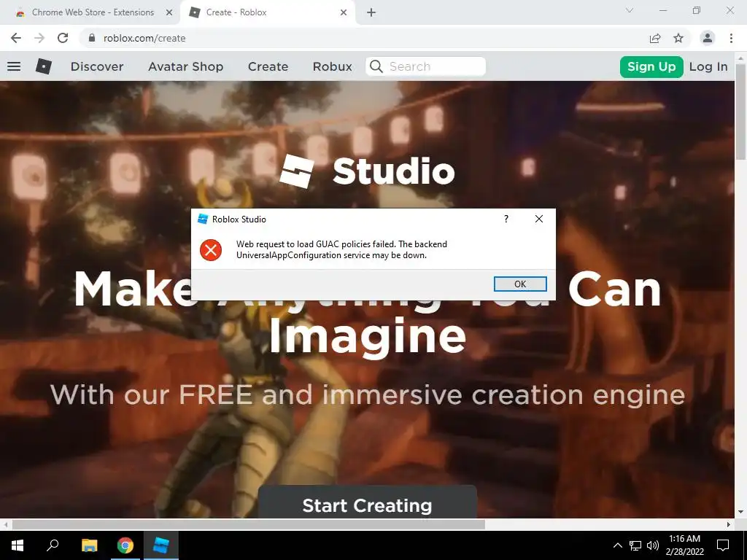Image resolution: width=747 pixels, height=560 pixels.
Task: Share this page via share icon
Action: click(x=655, y=38)
